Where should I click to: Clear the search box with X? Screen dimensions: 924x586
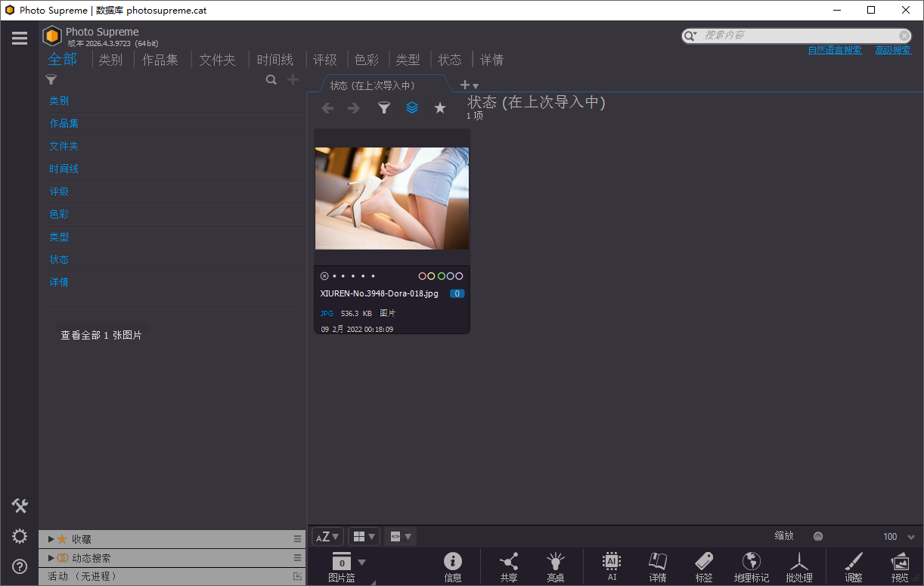(904, 36)
